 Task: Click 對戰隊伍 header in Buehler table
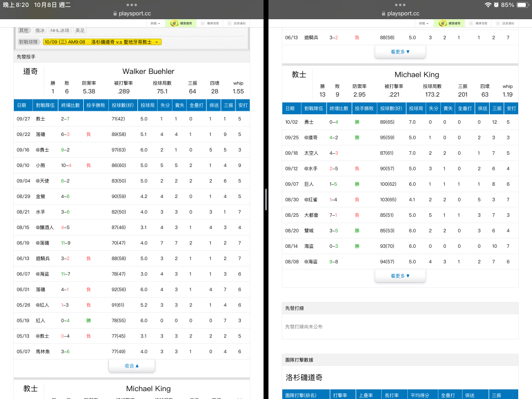(x=45, y=105)
